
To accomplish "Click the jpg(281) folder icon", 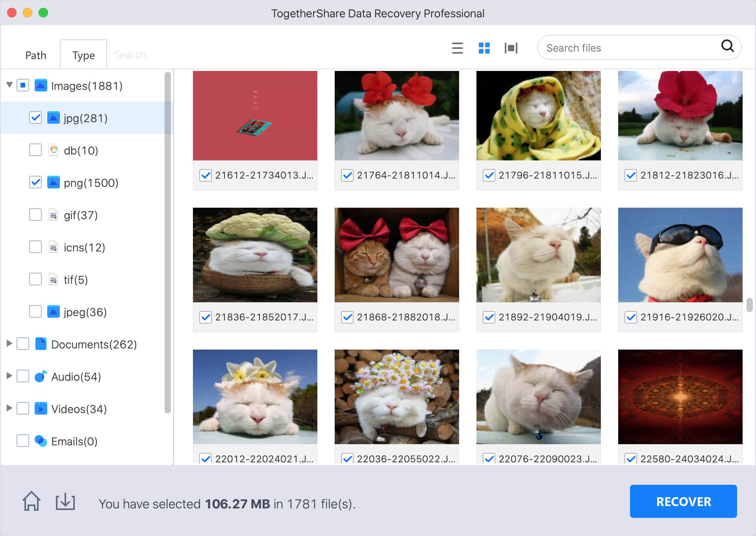I will tap(54, 118).
